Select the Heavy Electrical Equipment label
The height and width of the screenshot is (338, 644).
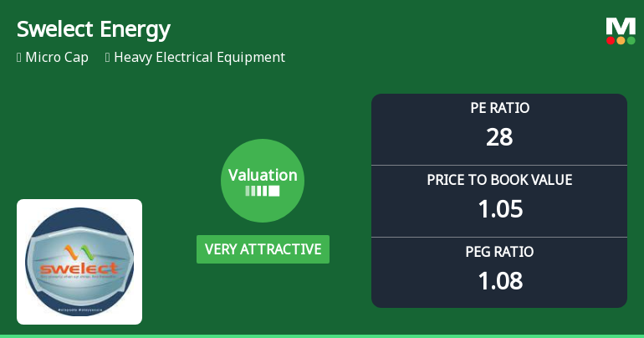[199, 58]
